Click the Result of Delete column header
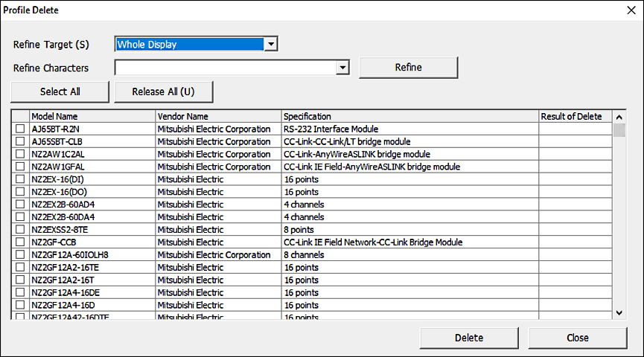This screenshot has height=357, width=644. point(576,116)
